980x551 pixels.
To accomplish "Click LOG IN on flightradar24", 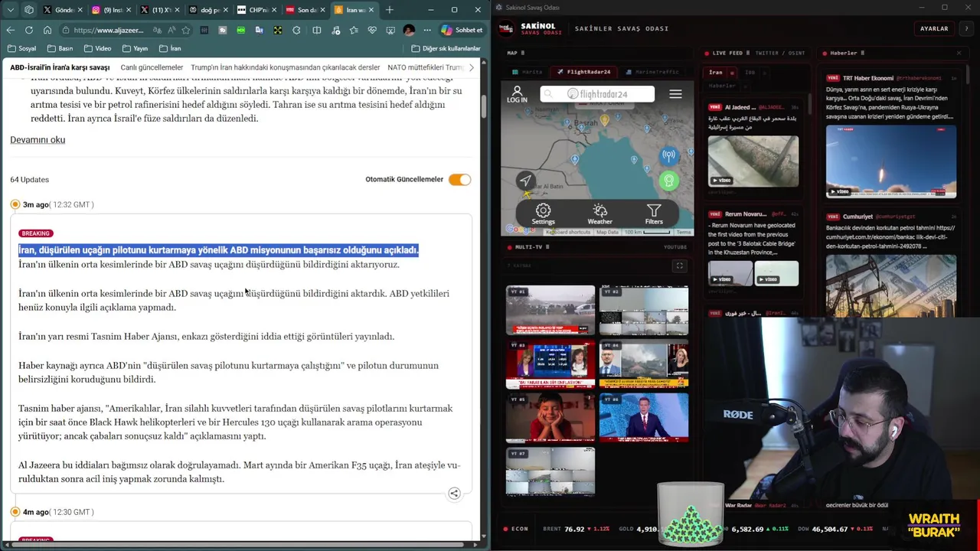I will [x=517, y=95].
